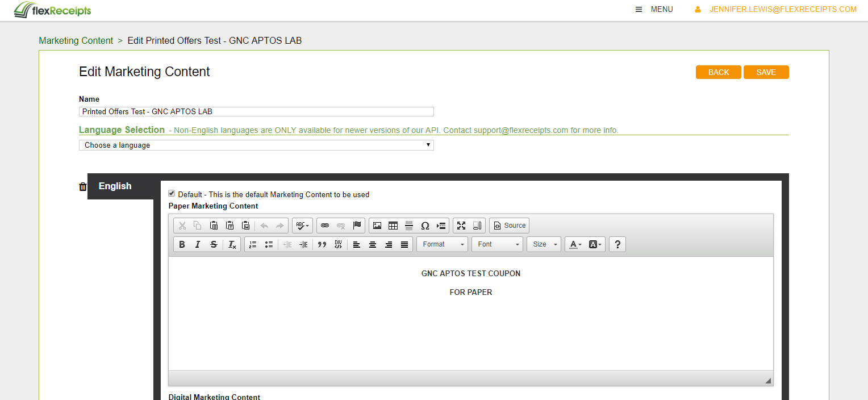Align text left
The height and width of the screenshot is (400, 868).
coord(357,244)
